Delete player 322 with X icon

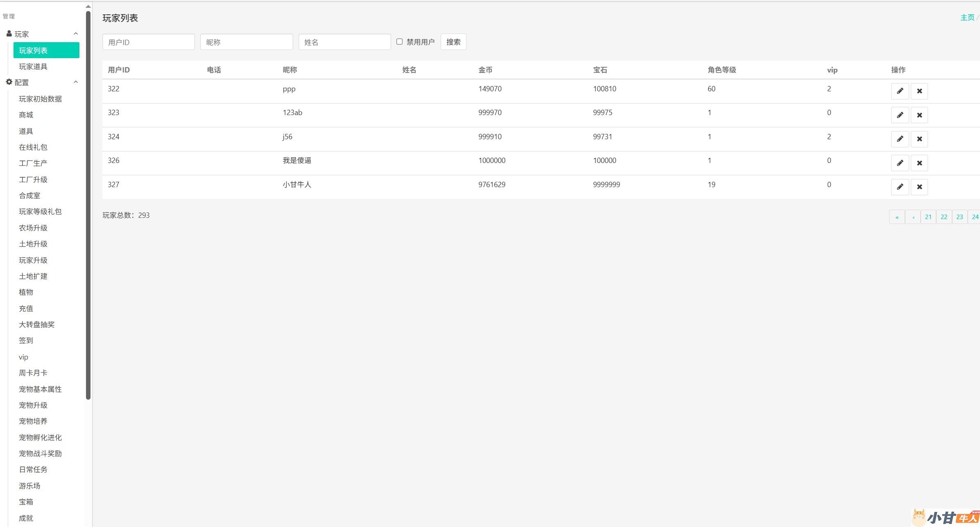tap(919, 91)
